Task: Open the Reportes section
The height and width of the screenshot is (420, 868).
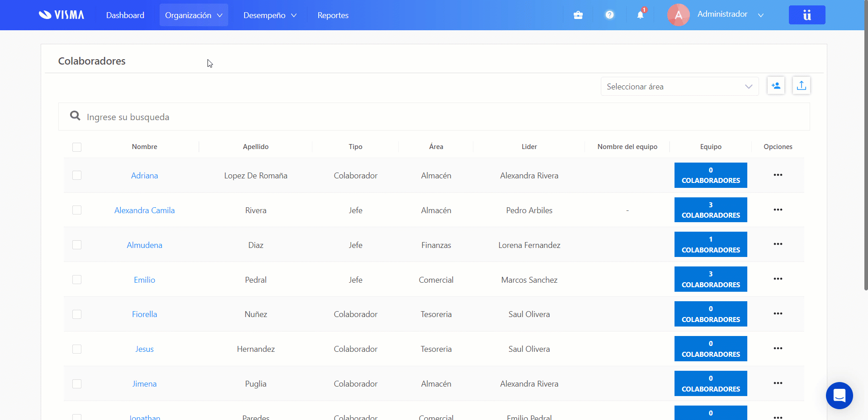Action: [333, 15]
